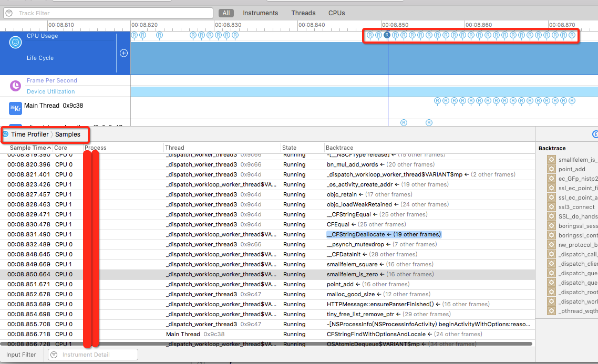Select row with objc_retain backtrace
Screen dimensions: 598x364
pos(267,194)
